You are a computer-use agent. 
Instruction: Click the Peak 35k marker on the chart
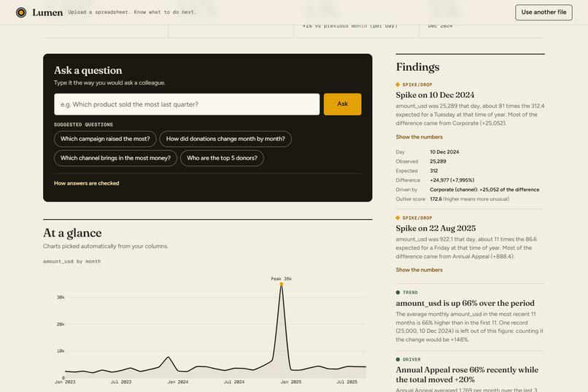click(x=282, y=284)
